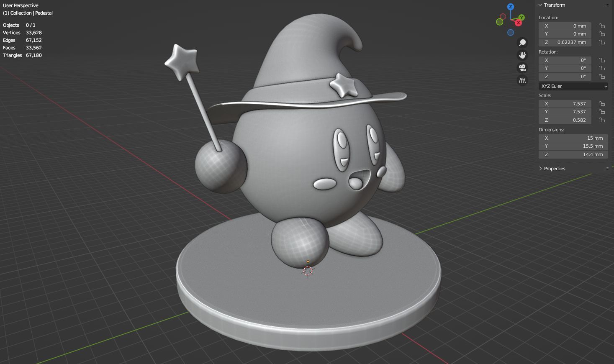614x364 pixels.
Task: Lock the Location Y value
Action: (x=602, y=34)
